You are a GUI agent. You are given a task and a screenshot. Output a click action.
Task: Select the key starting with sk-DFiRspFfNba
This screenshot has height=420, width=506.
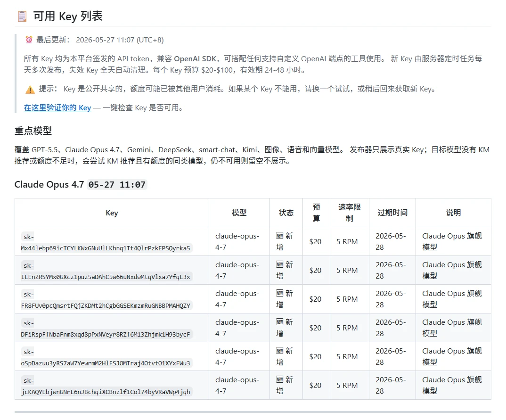click(x=106, y=329)
